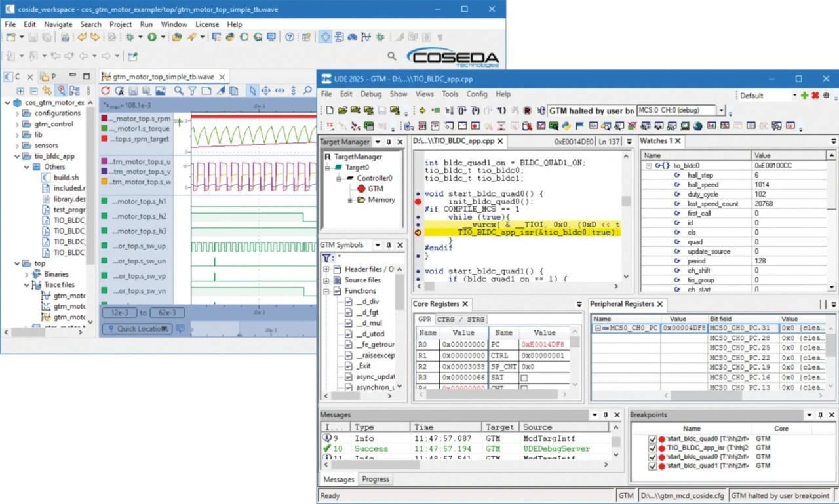Select the arrow cursor tool in waveform toolbar
839x504 pixels.
[252, 91]
